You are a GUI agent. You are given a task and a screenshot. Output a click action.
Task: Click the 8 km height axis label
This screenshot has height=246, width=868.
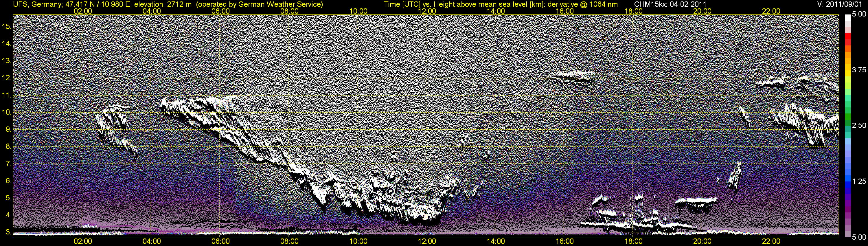[x=8, y=147]
